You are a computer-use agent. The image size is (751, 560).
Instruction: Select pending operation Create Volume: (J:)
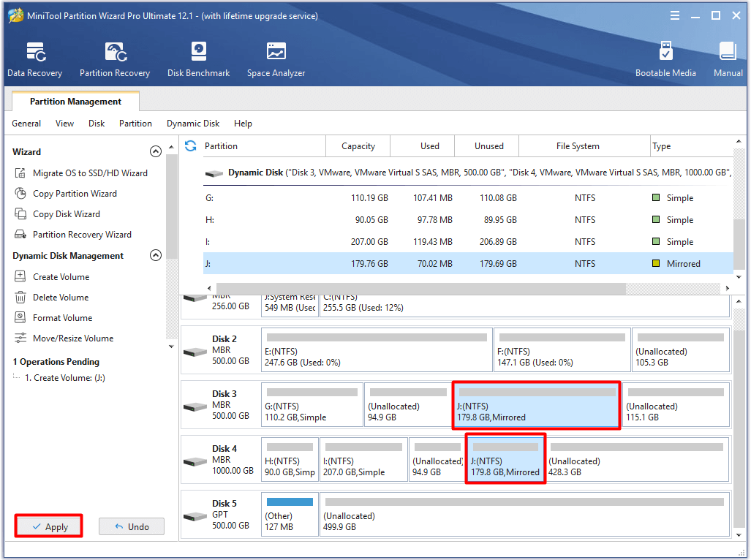(x=64, y=378)
